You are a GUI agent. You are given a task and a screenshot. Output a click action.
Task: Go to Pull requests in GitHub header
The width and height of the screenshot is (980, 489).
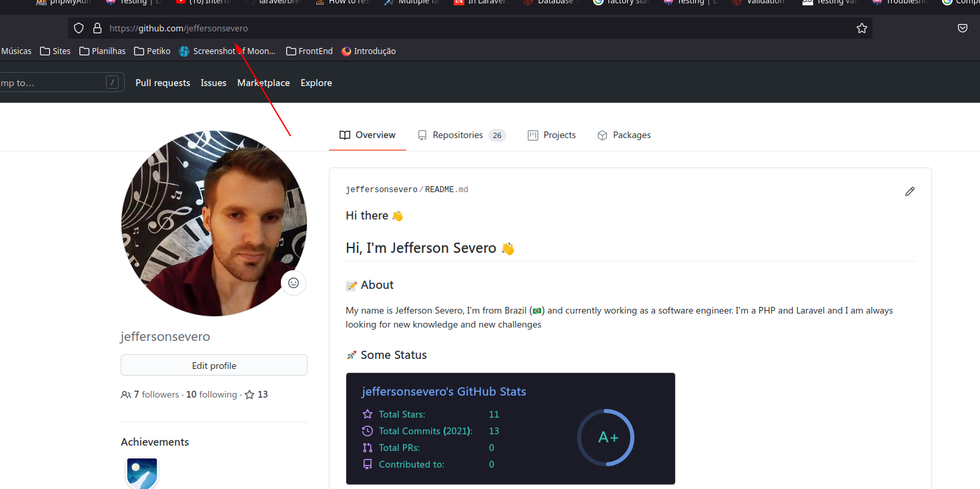click(163, 83)
